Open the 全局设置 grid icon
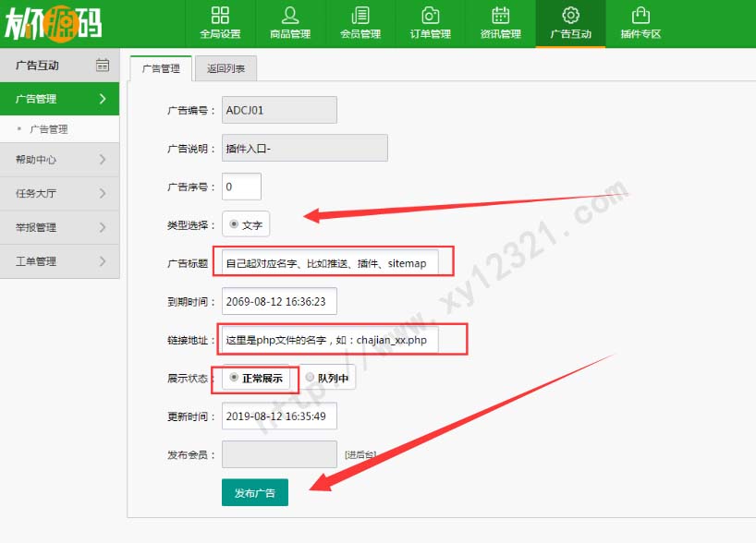This screenshot has height=543, width=756. pyautogui.click(x=220, y=16)
